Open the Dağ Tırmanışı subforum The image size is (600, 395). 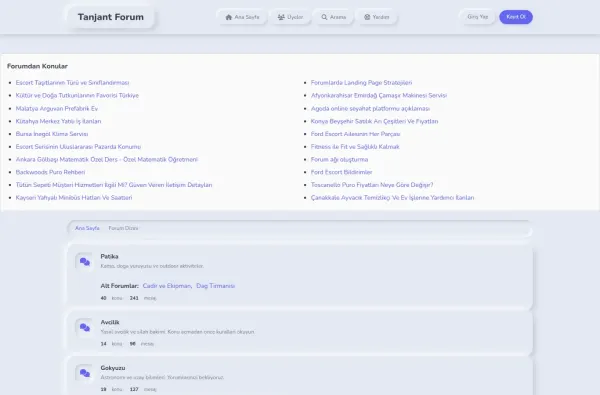pos(215,286)
